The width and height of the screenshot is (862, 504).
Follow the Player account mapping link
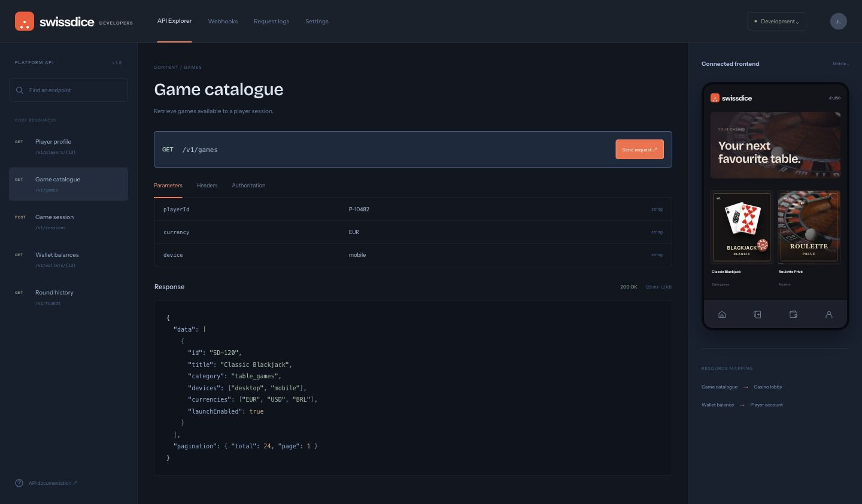click(x=766, y=405)
